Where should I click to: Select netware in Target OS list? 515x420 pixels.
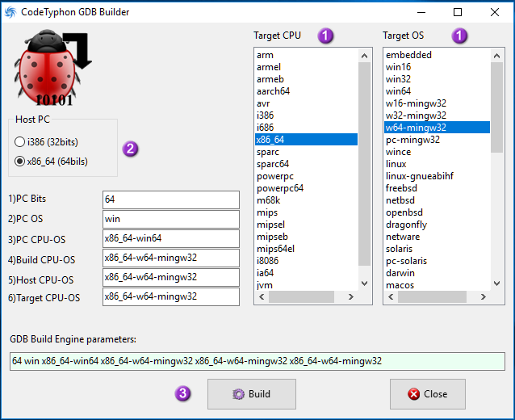coord(438,237)
